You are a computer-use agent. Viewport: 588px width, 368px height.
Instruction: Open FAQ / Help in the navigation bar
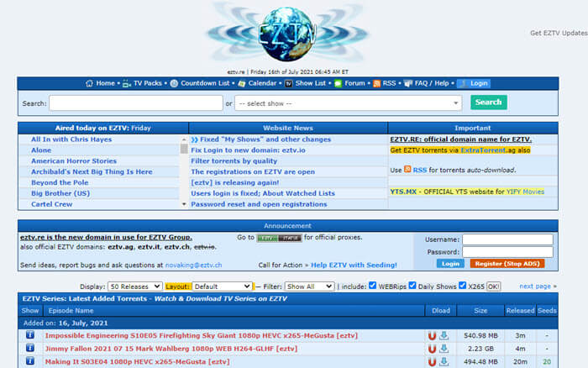[432, 83]
